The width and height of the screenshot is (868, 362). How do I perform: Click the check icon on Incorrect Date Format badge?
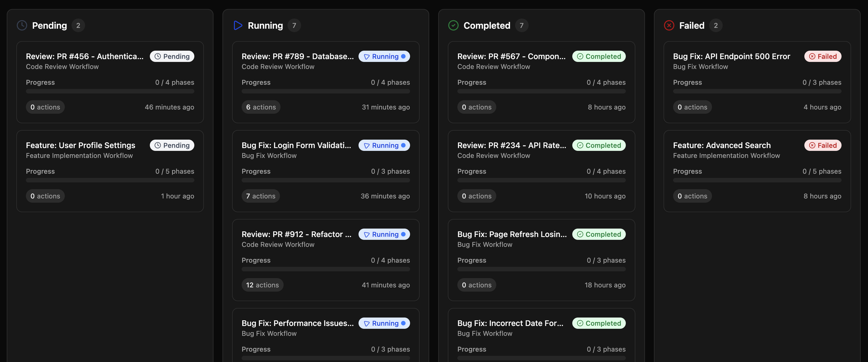[580, 323]
